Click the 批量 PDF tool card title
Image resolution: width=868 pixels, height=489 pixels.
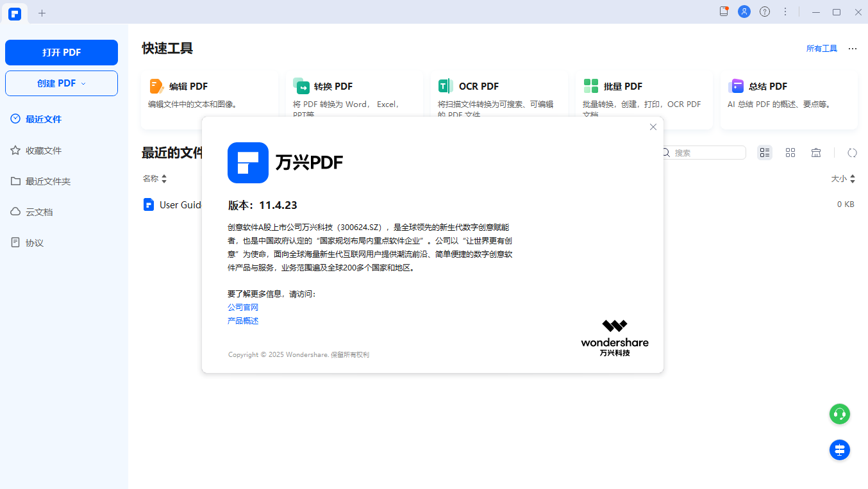tap(623, 87)
